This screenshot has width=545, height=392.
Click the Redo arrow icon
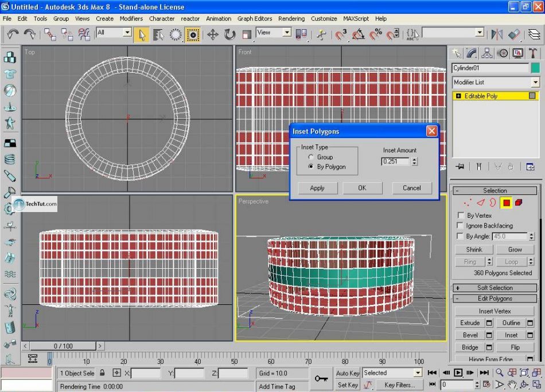coord(30,34)
